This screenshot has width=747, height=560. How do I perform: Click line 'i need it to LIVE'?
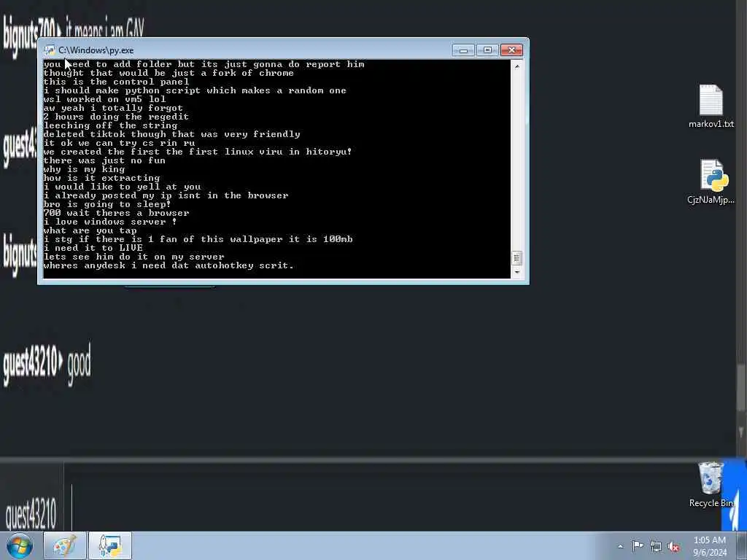[x=93, y=248]
